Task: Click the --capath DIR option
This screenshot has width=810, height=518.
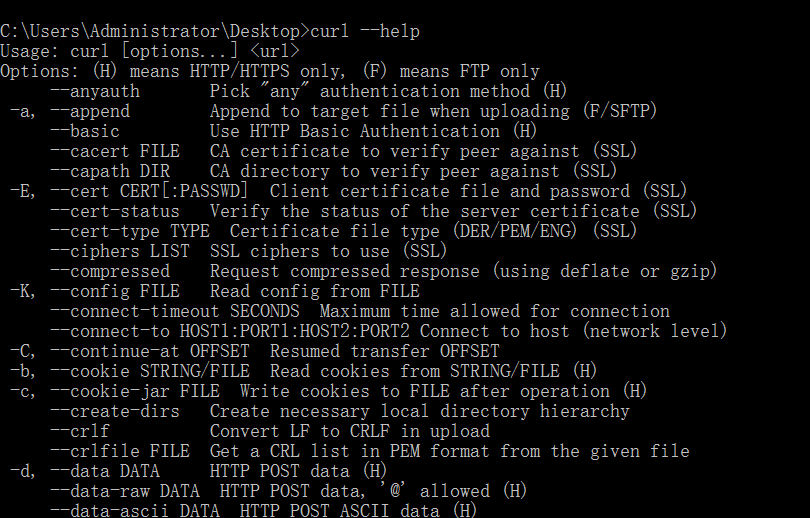Action: tap(110, 171)
